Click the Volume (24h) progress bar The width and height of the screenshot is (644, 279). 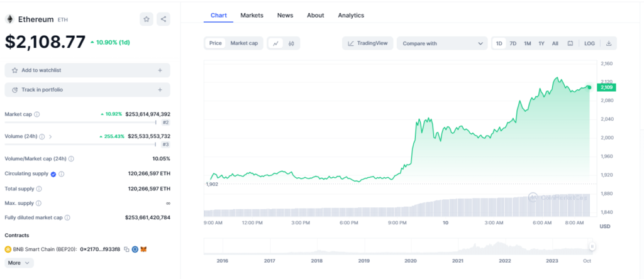[81, 145]
